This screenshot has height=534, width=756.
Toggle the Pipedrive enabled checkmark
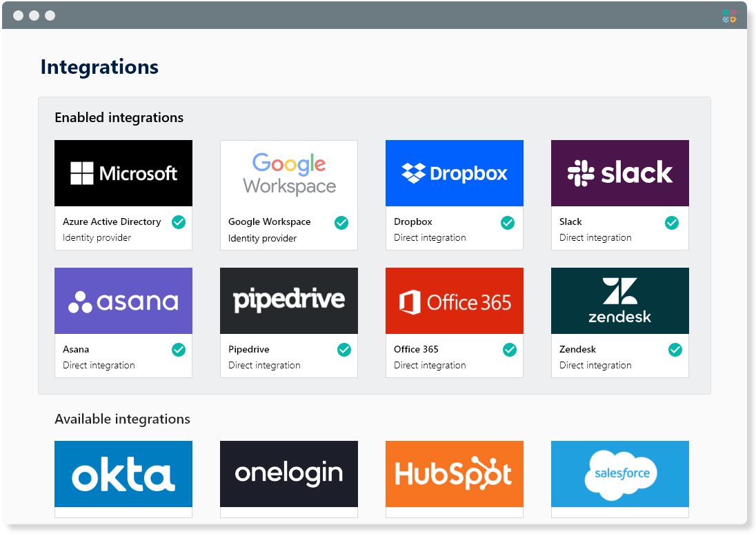tap(344, 350)
